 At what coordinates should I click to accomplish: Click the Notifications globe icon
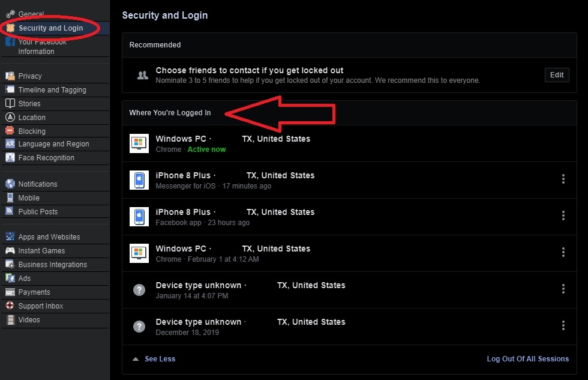point(10,184)
